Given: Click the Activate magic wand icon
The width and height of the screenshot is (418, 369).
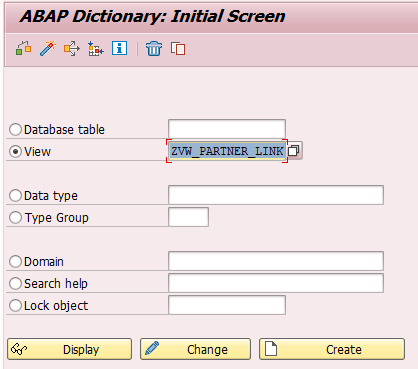Looking at the screenshot, I should point(48,49).
